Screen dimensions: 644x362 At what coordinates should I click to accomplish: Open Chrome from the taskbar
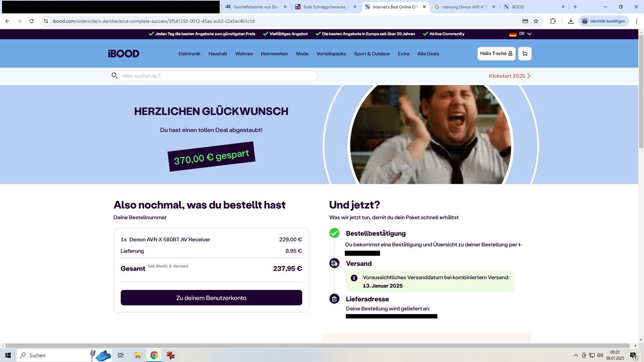coord(154,355)
